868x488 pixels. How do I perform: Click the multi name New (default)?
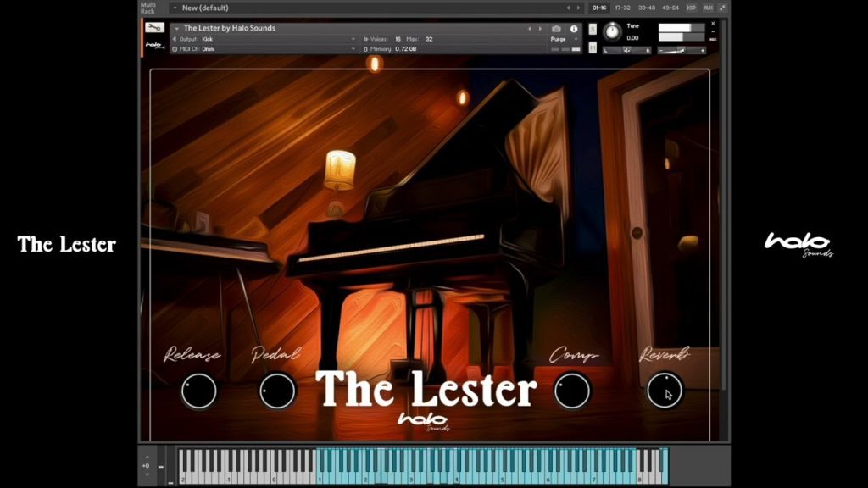(x=205, y=8)
